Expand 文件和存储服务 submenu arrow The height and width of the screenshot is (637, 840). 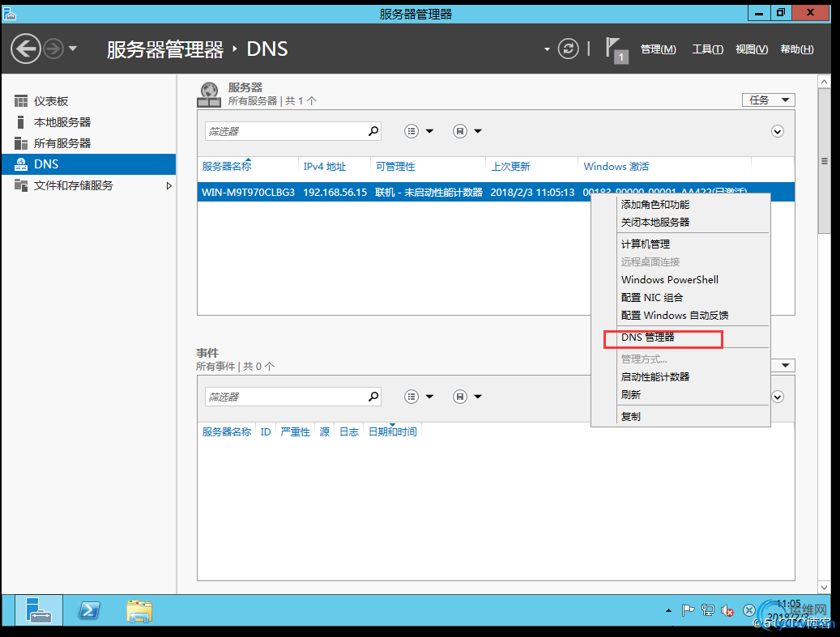(x=169, y=185)
